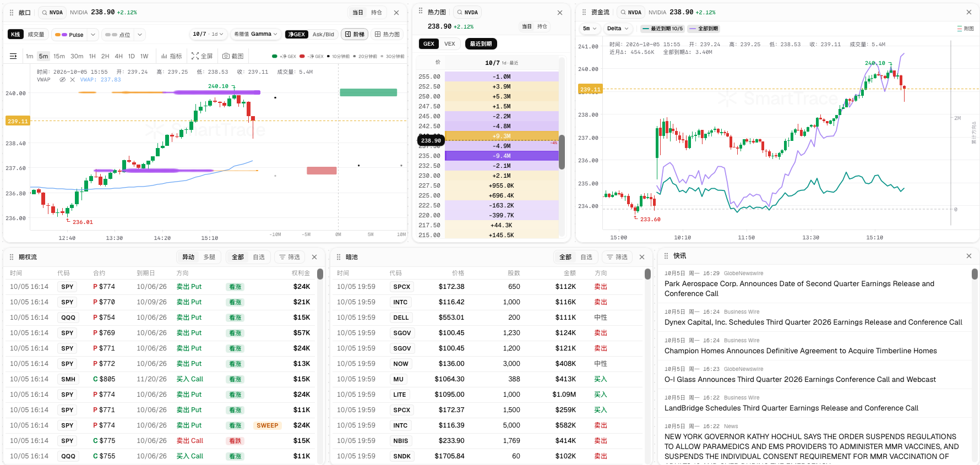980x465 pixels.
Task: Grab the 敞口 panel drag handle
Action: tap(12, 12)
